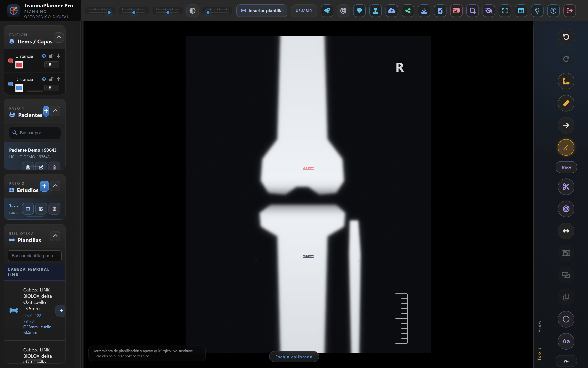
Task: Click the add-file document icon
Action: 440,11
